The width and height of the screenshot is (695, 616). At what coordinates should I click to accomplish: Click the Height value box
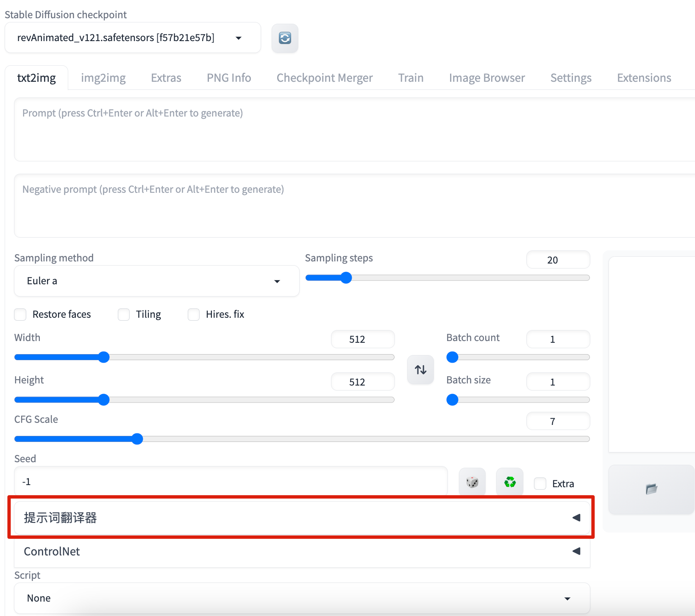(363, 382)
